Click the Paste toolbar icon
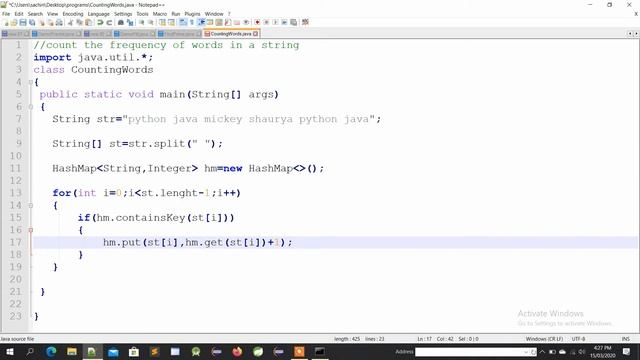 tap(88, 22)
